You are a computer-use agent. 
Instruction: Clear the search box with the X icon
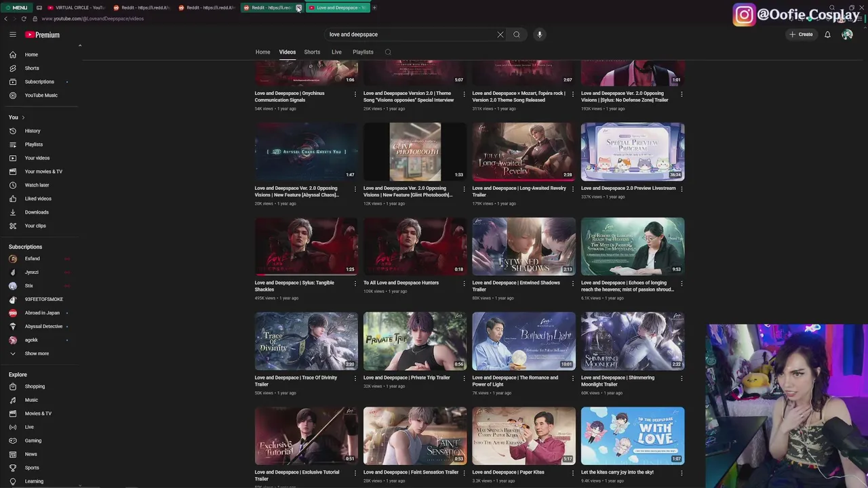click(x=500, y=35)
